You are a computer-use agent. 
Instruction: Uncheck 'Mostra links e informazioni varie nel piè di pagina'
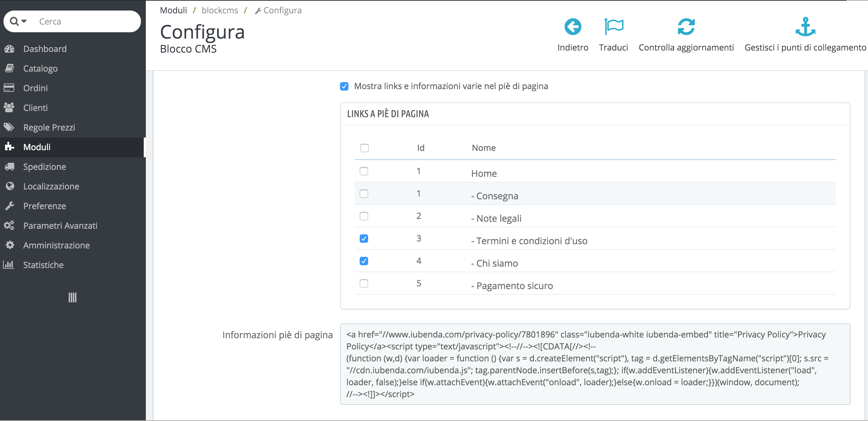tap(344, 86)
